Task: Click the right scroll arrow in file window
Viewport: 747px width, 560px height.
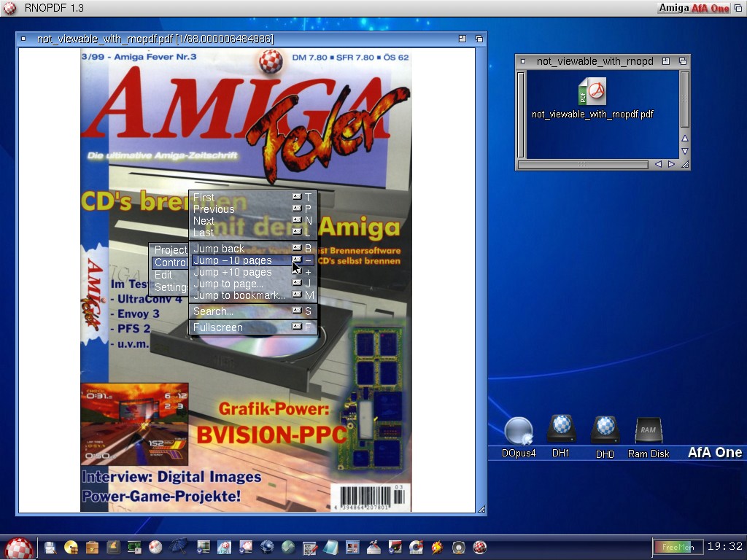Action: (671, 165)
